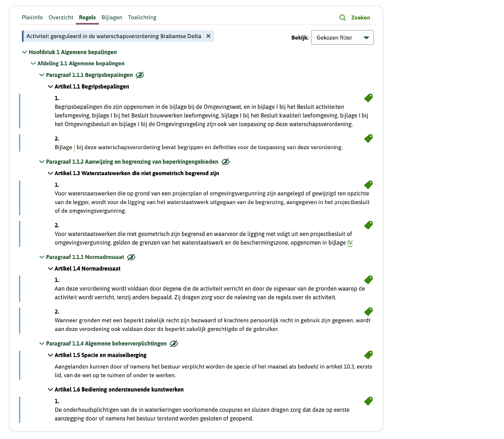
Task: Click tag icon for Artikel 1.1 lid 2
Action: (x=368, y=139)
